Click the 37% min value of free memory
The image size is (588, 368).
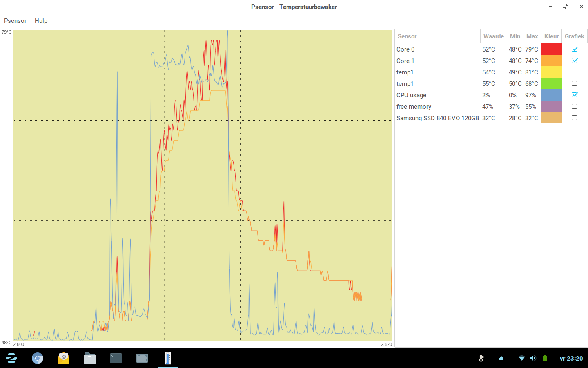(x=514, y=107)
